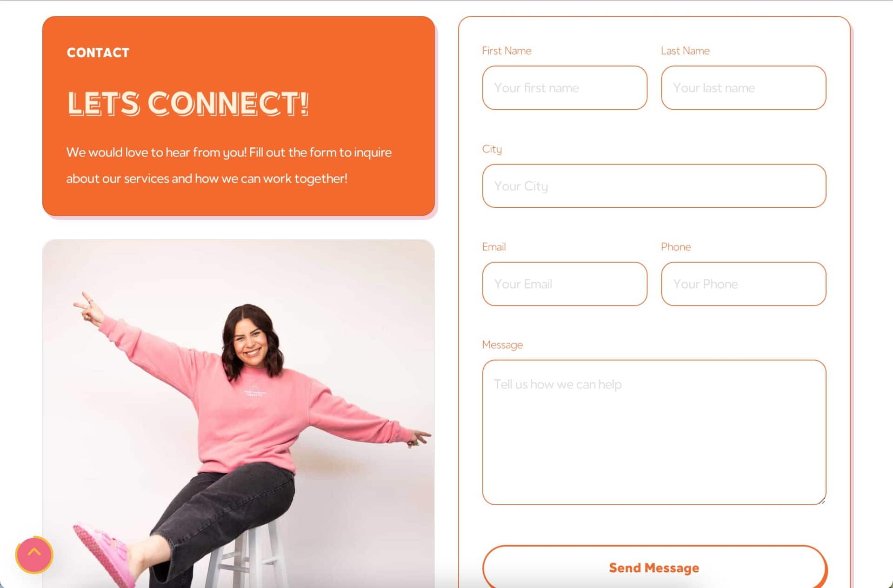893x588 pixels.
Task: Click the orange contact intro card
Action: 239,116
